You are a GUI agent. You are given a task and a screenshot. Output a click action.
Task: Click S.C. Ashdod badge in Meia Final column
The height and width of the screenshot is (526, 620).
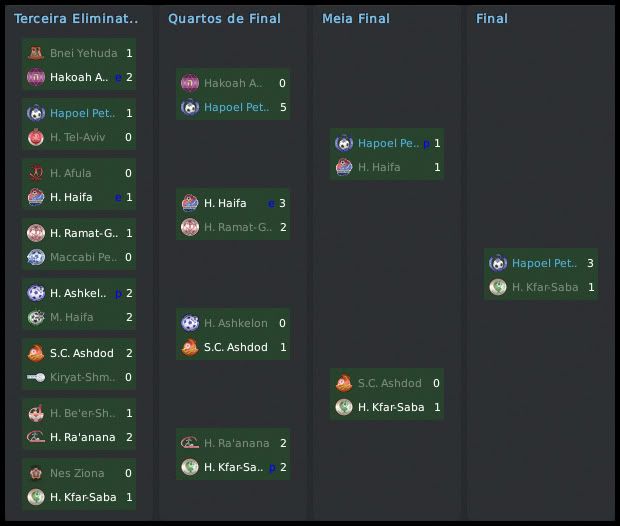[x=344, y=383]
